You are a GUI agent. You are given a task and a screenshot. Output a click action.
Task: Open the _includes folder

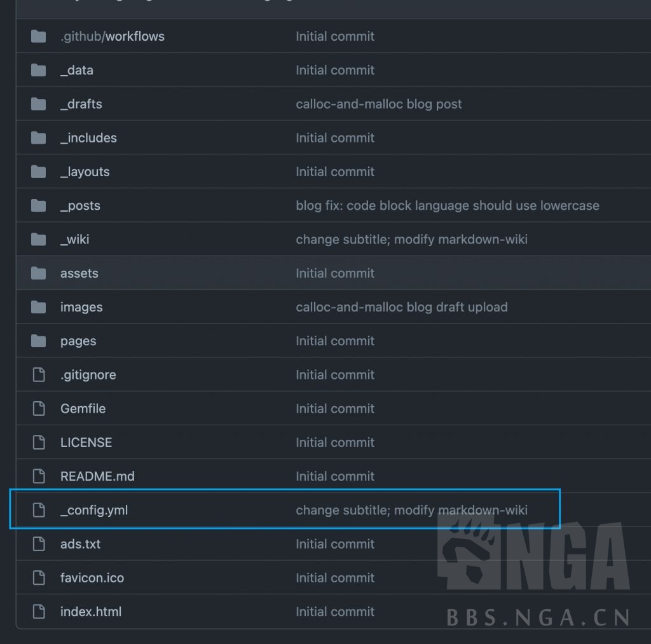[88, 137]
